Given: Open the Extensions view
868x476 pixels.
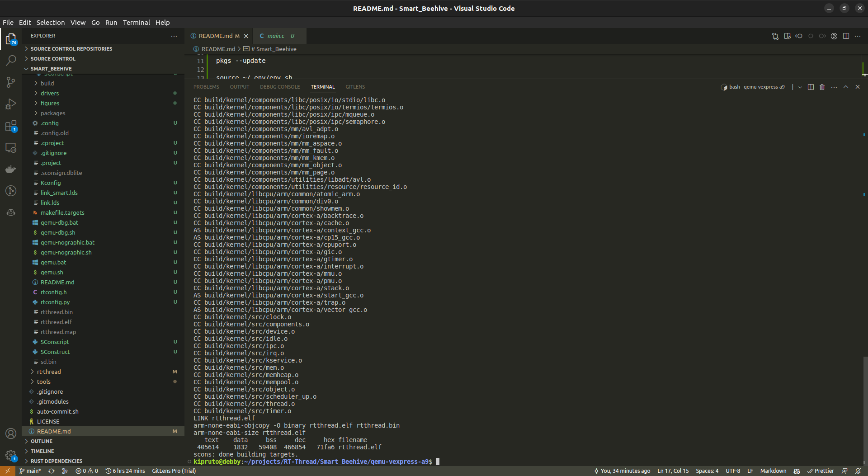Looking at the screenshot, I should point(11,126).
